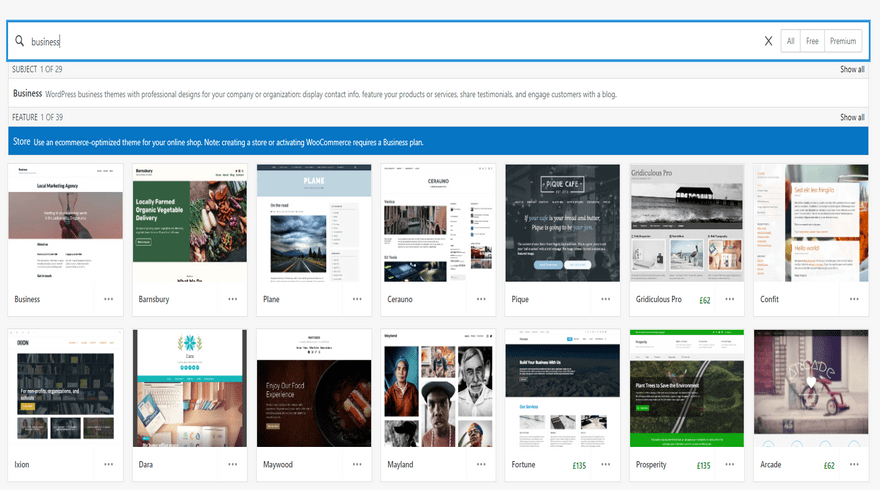Select the Business subject suggestion

tap(438, 94)
